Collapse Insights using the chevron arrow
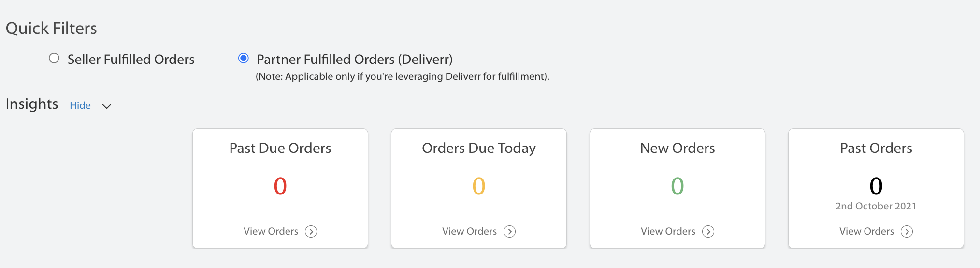Image resolution: width=980 pixels, height=268 pixels. 107,106
